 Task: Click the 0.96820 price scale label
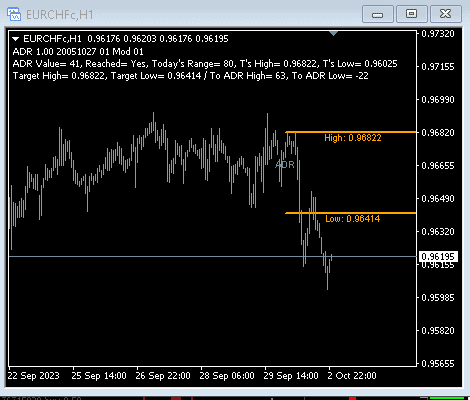point(438,133)
